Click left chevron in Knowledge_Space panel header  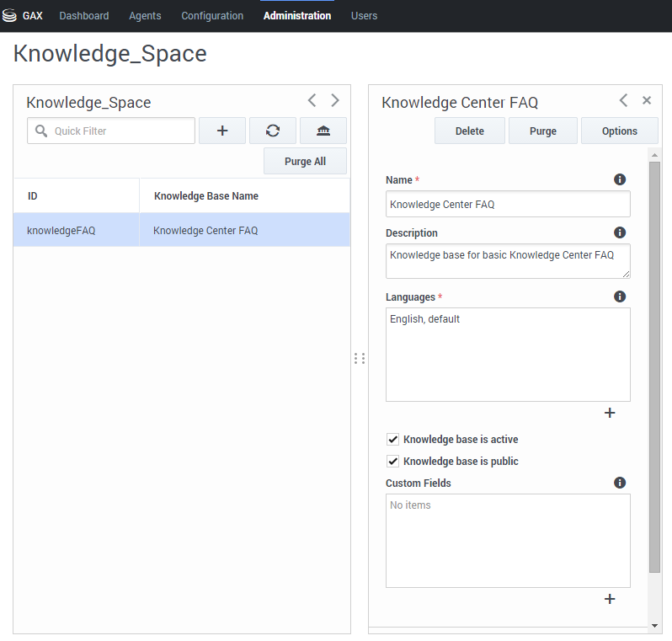[x=312, y=100]
